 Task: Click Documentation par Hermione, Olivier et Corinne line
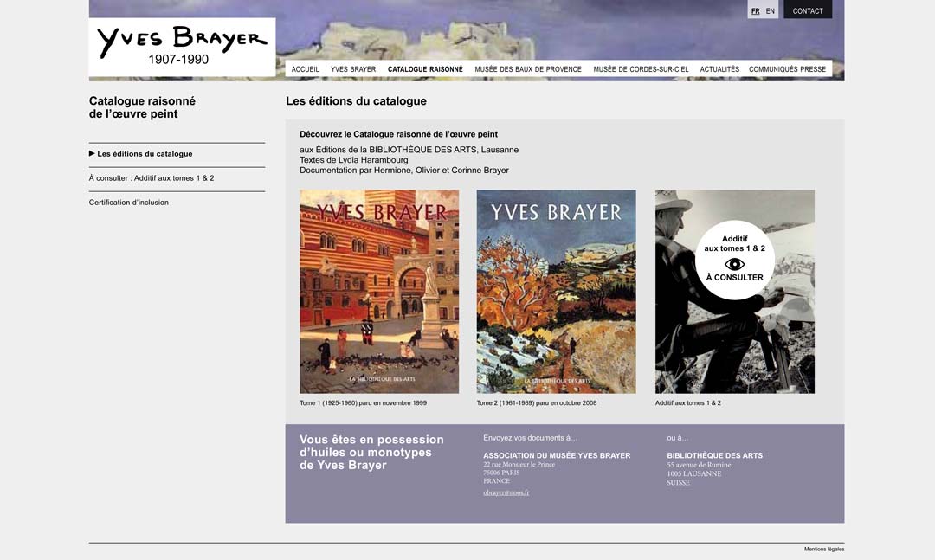click(404, 170)
